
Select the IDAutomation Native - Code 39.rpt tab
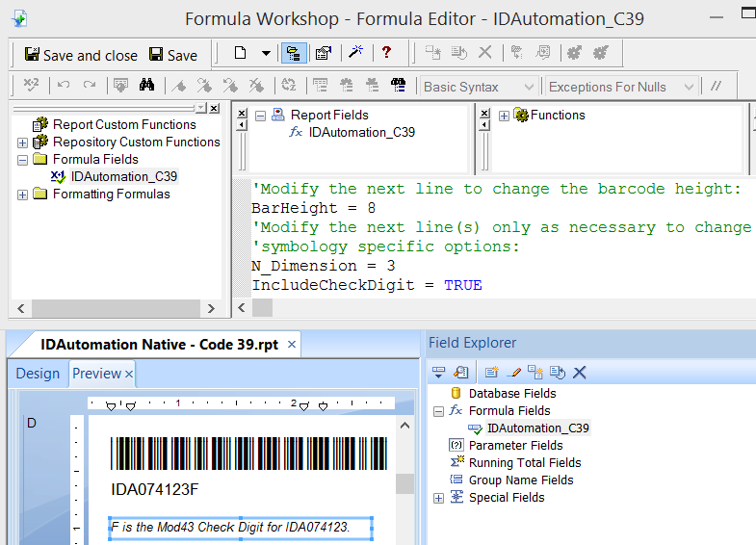point(159,345)
